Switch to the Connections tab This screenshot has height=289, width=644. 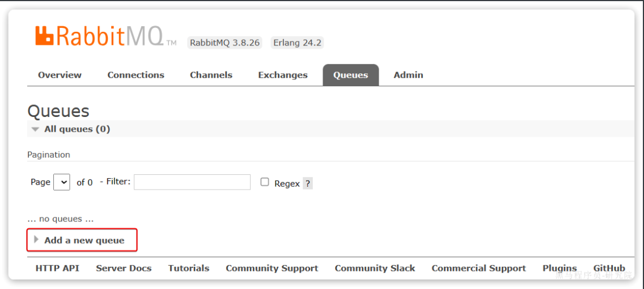pos(135,75)
